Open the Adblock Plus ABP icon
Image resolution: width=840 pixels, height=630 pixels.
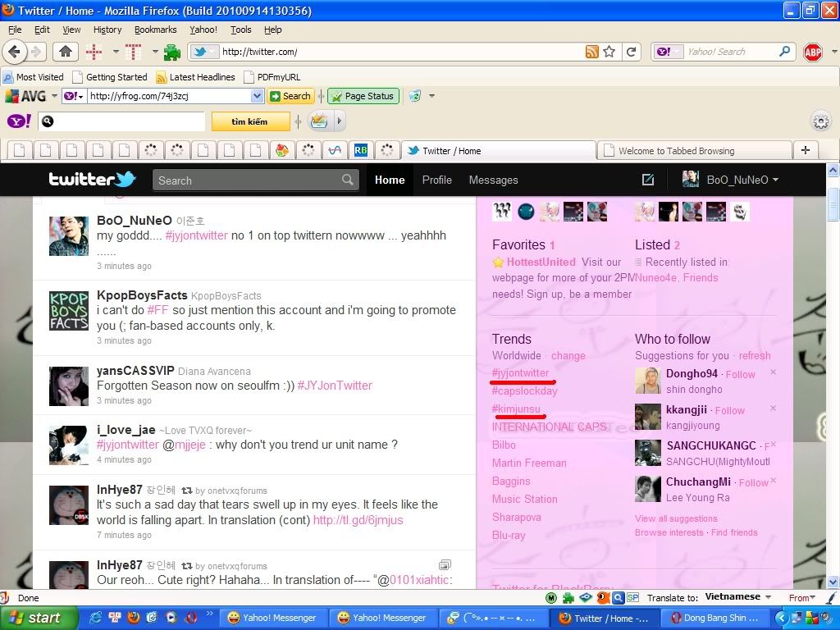coord(813,52)
